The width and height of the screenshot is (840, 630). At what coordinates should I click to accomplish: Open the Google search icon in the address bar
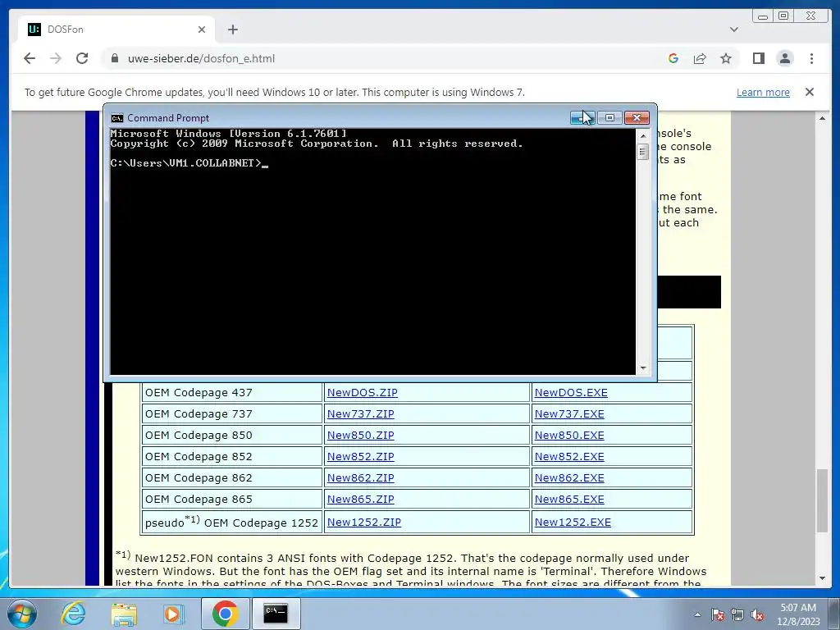point(673,58)
